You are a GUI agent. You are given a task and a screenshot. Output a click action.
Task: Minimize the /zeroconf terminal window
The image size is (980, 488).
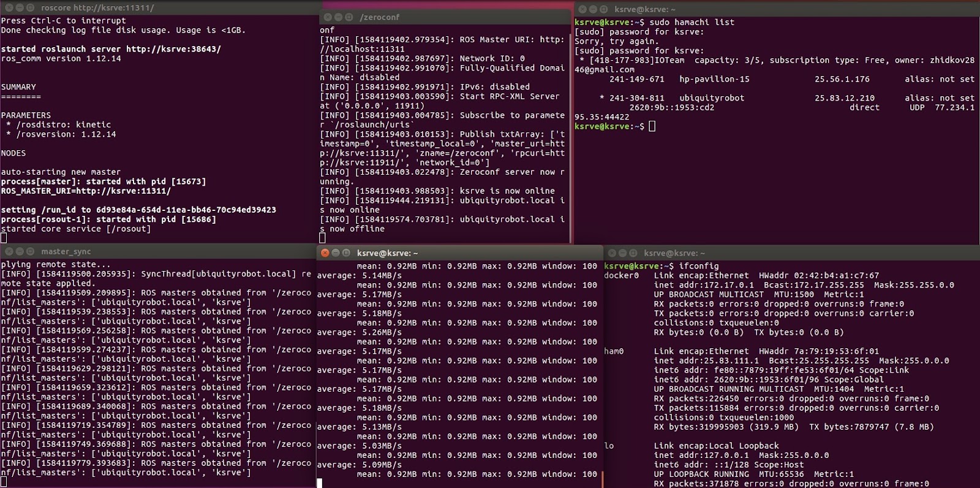coord(338,17)
